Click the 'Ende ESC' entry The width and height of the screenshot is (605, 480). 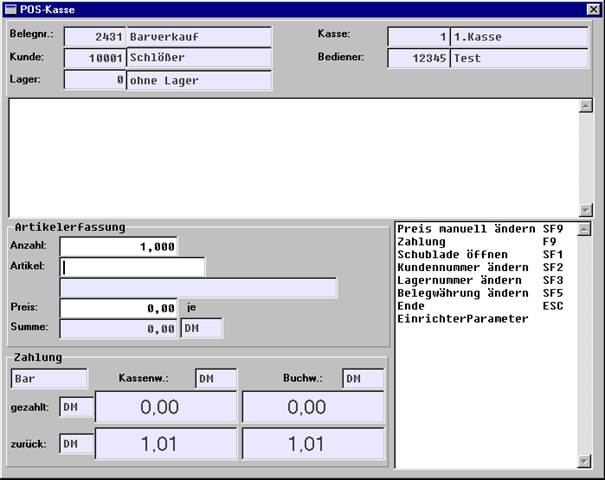(x=480, y=306)
